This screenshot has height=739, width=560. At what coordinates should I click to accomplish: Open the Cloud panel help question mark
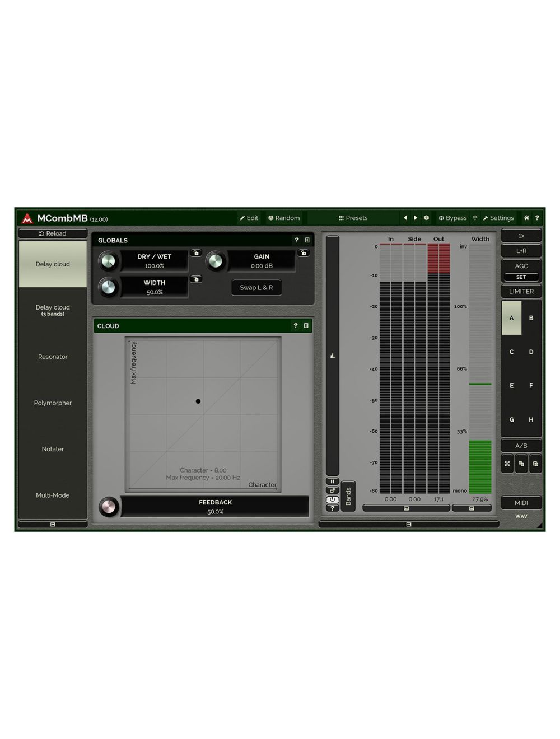click(x=296, y=326)
